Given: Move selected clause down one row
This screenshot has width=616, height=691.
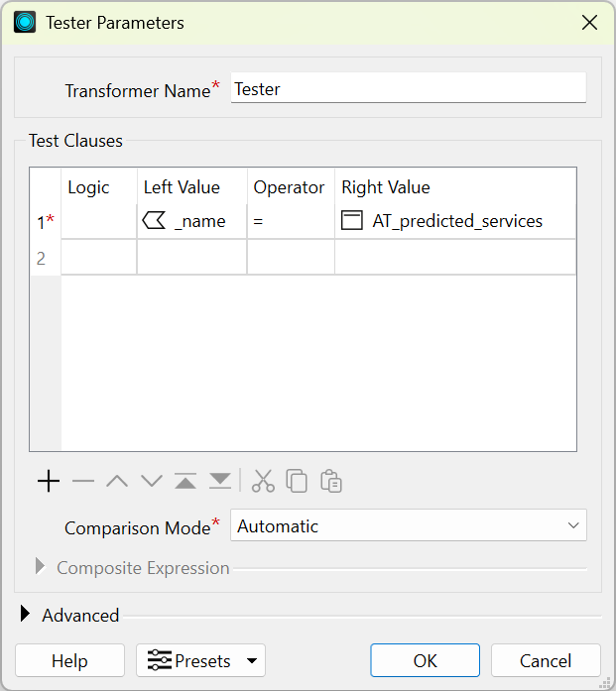Looking at the screenshot, I should point(152,481).
